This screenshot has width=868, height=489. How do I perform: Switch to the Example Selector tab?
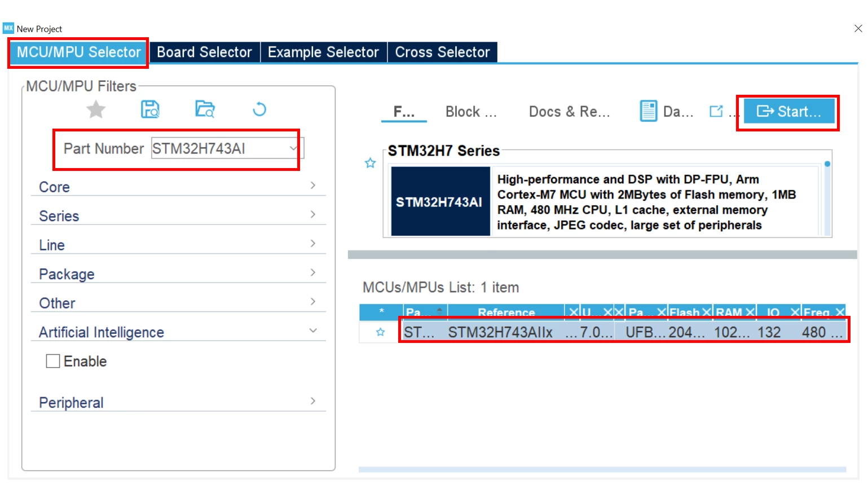tap(323, 52)
